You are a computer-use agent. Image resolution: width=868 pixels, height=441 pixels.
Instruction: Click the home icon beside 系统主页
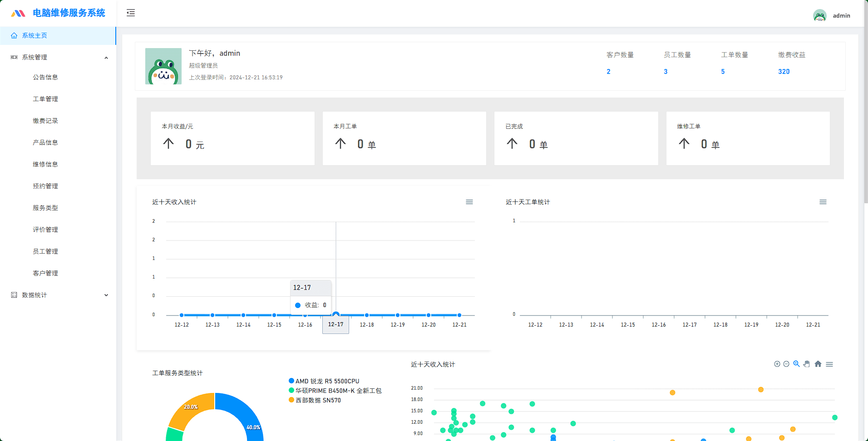14,35
